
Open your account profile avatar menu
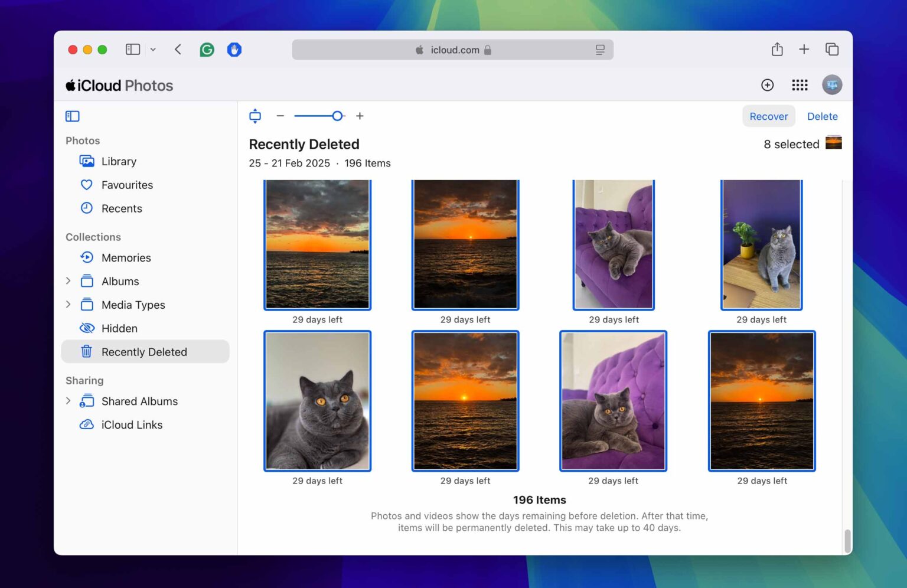[832, 84]
